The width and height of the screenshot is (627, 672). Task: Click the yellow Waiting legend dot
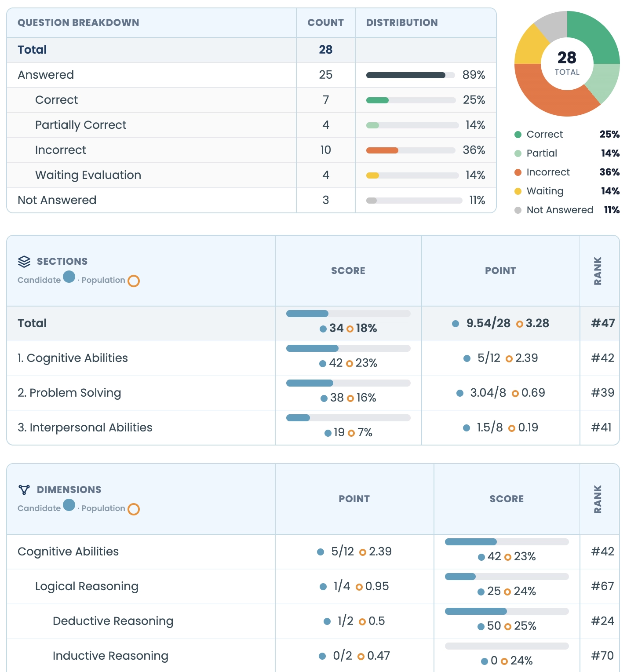[518, 191]
